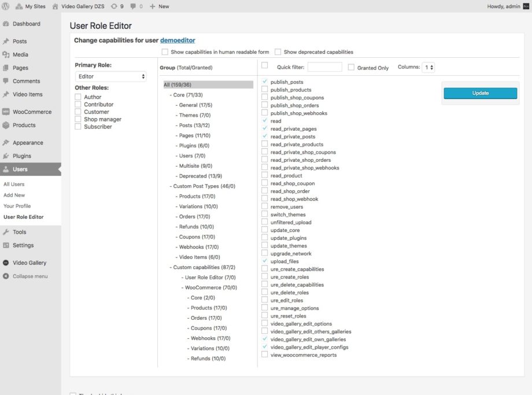Click the Video Gallery DZS home icon
Image resolution: width=532 pixels, height=395 pixels.
(x=55, y=6)
